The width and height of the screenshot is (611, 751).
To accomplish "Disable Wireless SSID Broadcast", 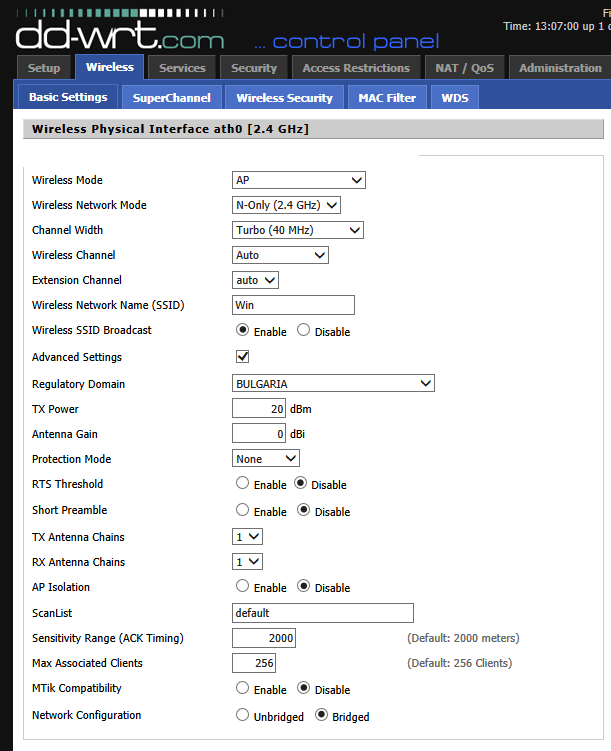I will click(304, 331).
